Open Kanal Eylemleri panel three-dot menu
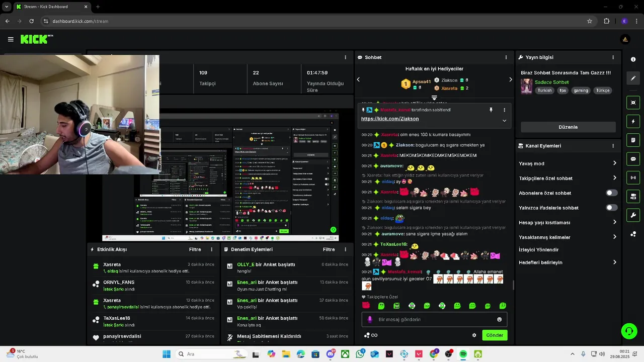The height and width of the screenshot is (362, 644). [613, 146]
